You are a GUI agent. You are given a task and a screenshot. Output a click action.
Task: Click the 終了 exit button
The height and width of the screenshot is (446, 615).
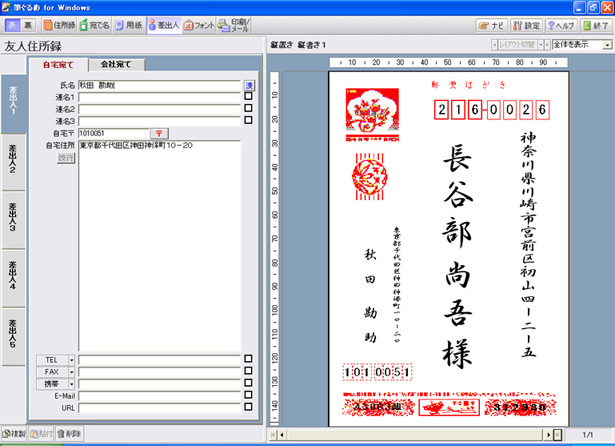(x=595, y=25)
